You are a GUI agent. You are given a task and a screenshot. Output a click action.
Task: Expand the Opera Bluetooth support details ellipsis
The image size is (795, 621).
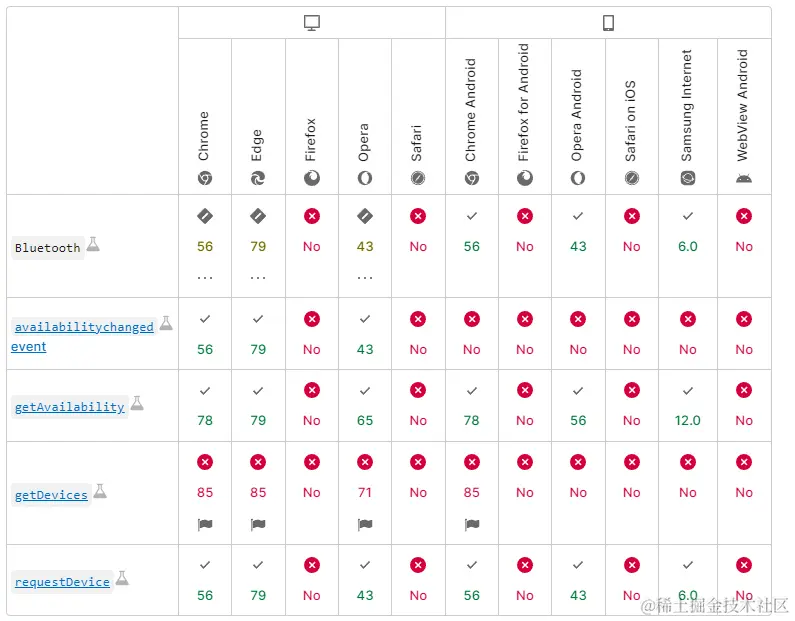365,278
